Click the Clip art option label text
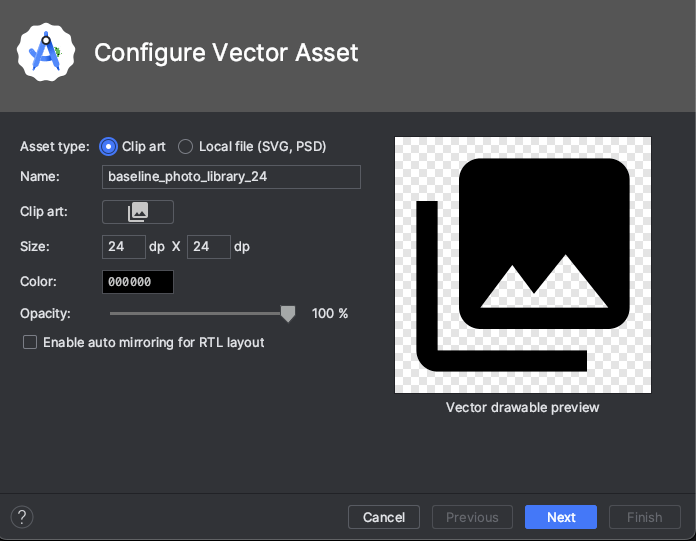Viewport: 696px width, 541px height. point(143,146)
